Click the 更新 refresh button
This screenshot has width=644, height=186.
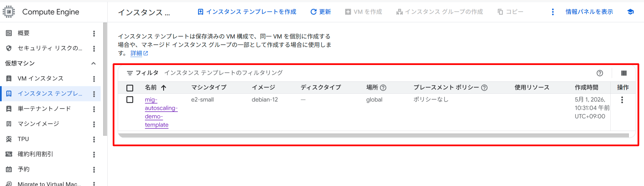[321, 12]
